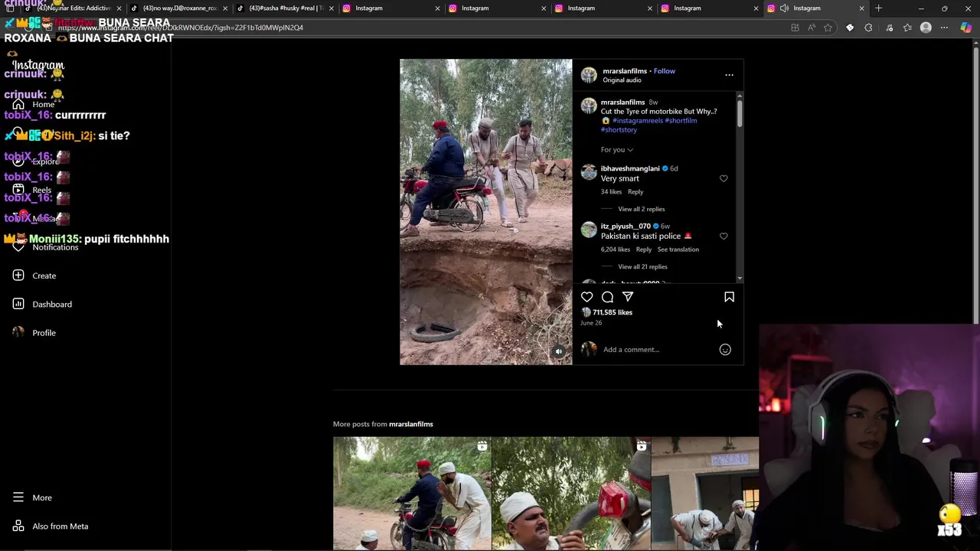Open second More posts thumbnail with tail light

(571, 493)
